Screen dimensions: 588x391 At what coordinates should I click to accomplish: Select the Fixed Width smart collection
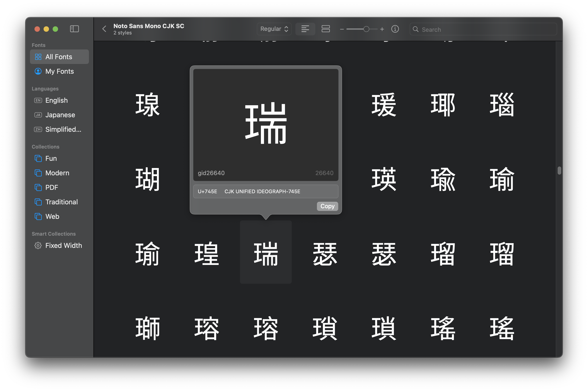(63, 245)
